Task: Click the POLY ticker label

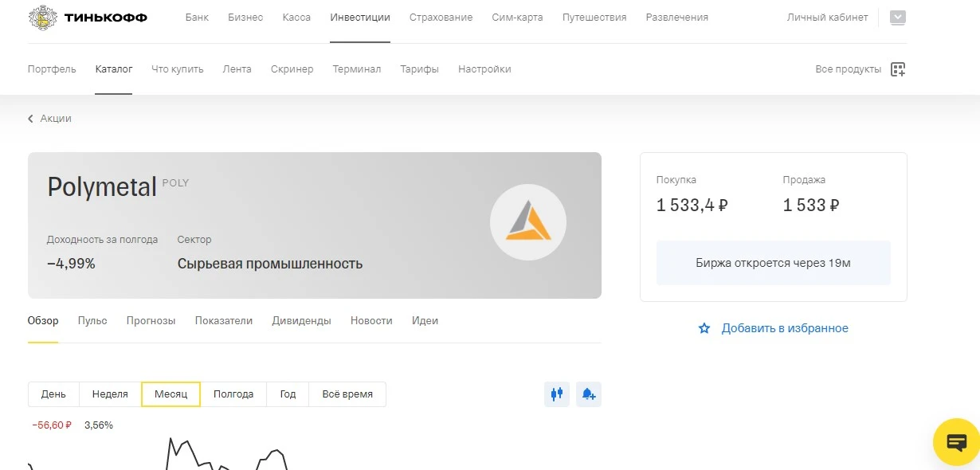Action: tap(175, 182)
